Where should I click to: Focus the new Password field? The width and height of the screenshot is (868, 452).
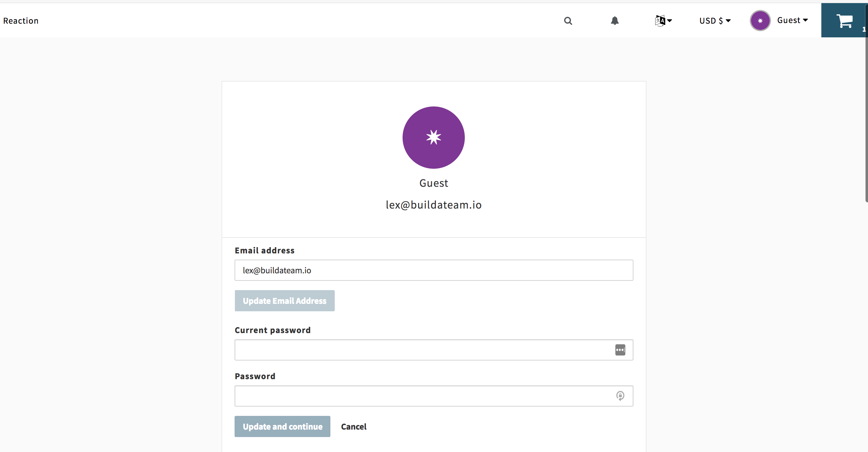434,396
